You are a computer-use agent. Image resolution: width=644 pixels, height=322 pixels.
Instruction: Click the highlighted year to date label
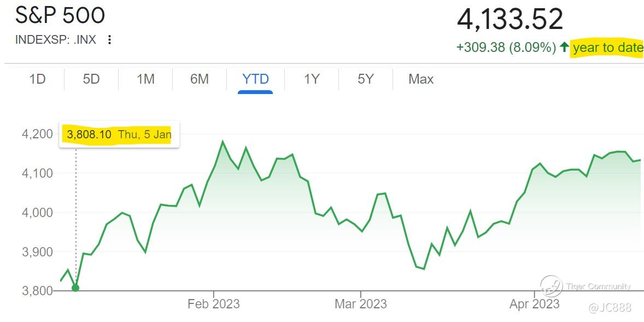coord(607,48)
